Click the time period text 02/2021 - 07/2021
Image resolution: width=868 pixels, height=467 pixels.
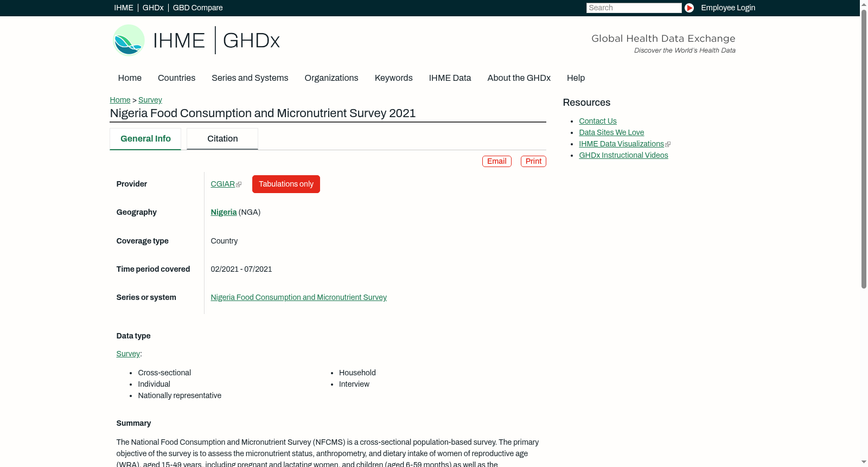click(241, 270)
